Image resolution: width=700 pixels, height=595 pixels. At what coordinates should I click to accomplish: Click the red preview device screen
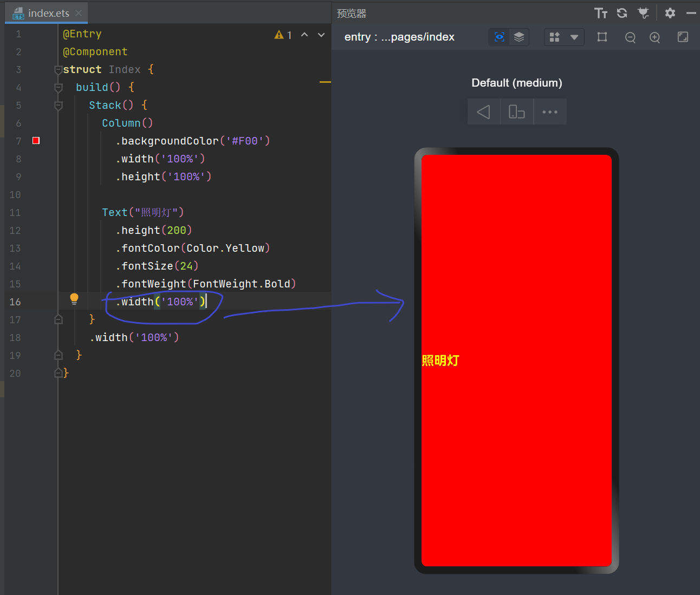[516, 361]
